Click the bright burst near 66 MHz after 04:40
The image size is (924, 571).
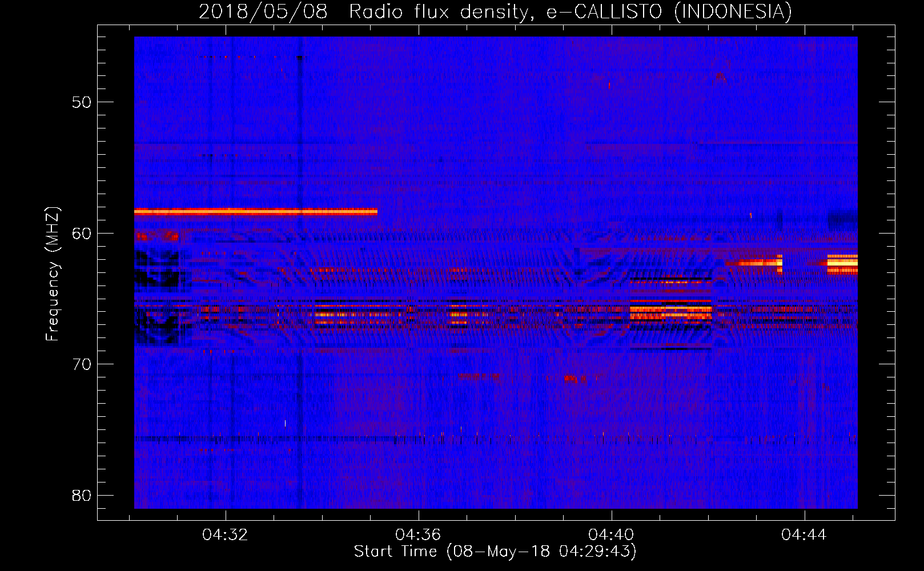[x=671, y=311]
